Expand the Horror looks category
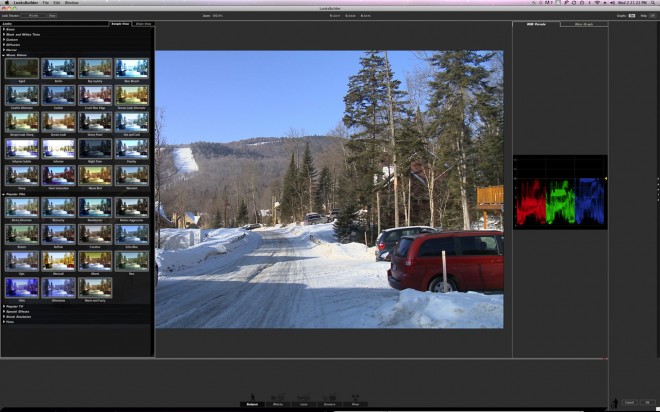Image resolution: width=660 pixels, height=412 pixels. point(11,49)
